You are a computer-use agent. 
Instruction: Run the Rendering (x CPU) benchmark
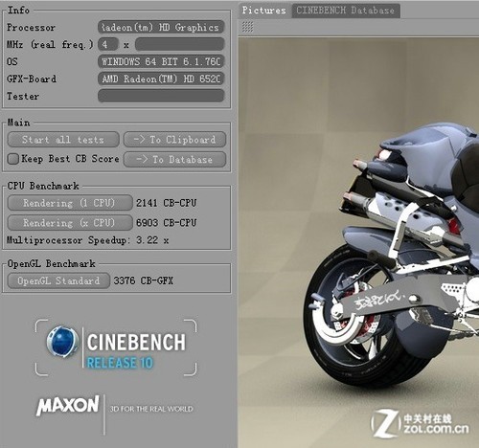[x=70, y=223]
